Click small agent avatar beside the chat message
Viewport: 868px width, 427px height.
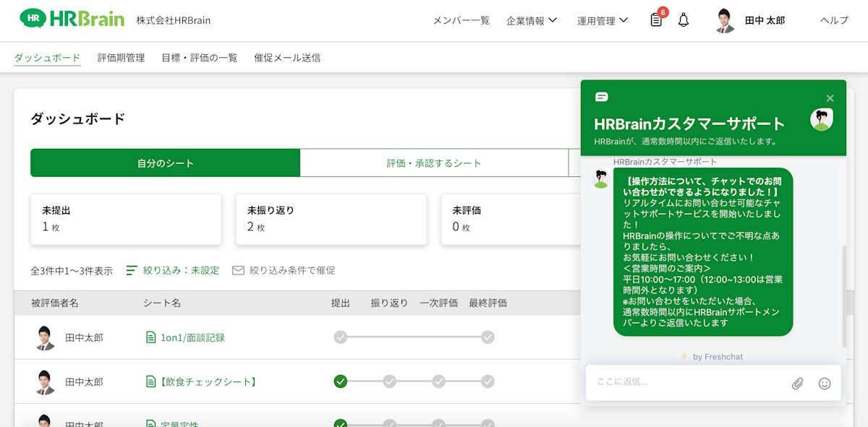601,178
